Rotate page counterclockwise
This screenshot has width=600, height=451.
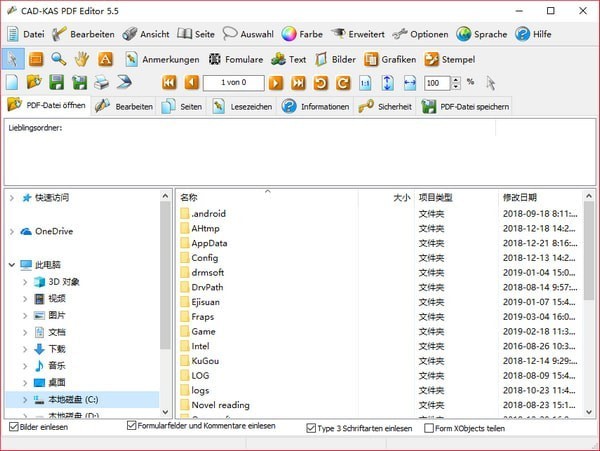tap(321, 83)
